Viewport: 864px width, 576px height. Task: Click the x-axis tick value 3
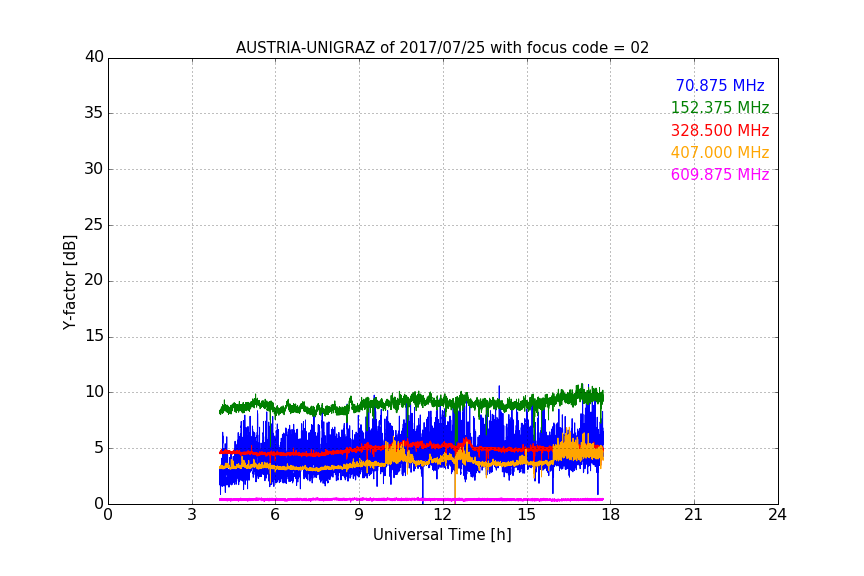pyautogui.click(x=192, y=515)
